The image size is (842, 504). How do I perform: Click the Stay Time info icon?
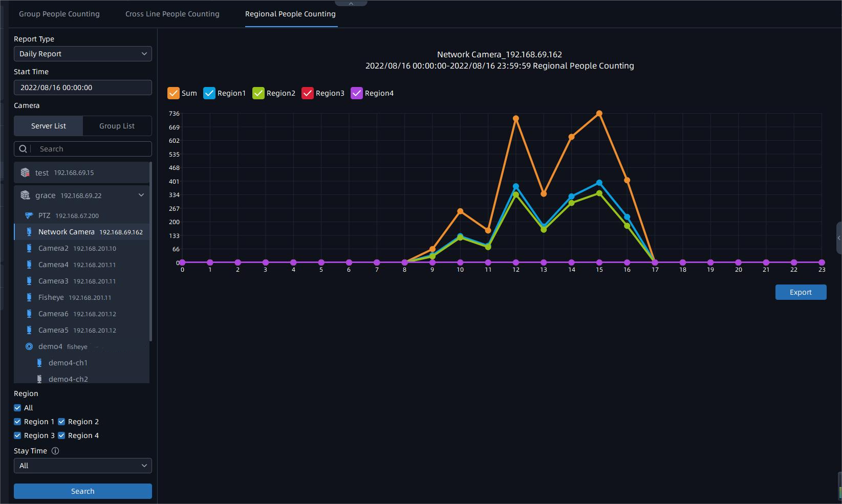55,451
